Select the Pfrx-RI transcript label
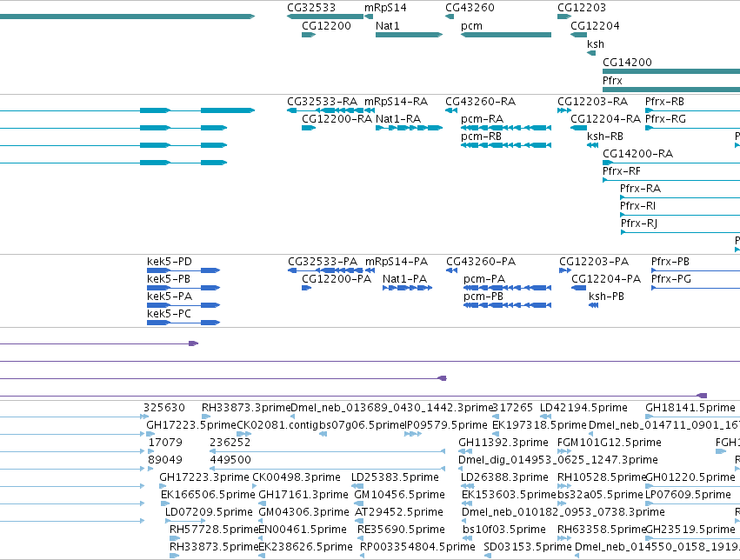Viewport: 740px width, 560px height. point(637,206)
